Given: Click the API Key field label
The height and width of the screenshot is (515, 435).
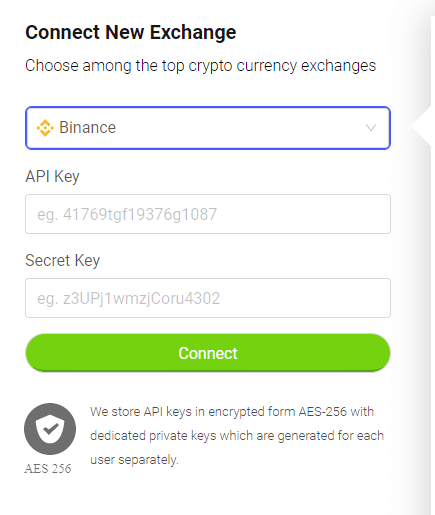Looking at the screenshot, I should click(x=52, y=176).
